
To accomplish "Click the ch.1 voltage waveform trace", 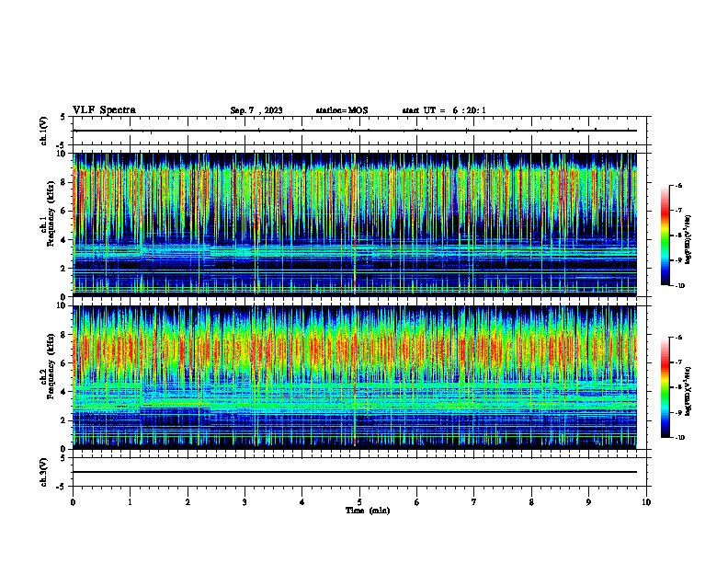I will (355, 131).
